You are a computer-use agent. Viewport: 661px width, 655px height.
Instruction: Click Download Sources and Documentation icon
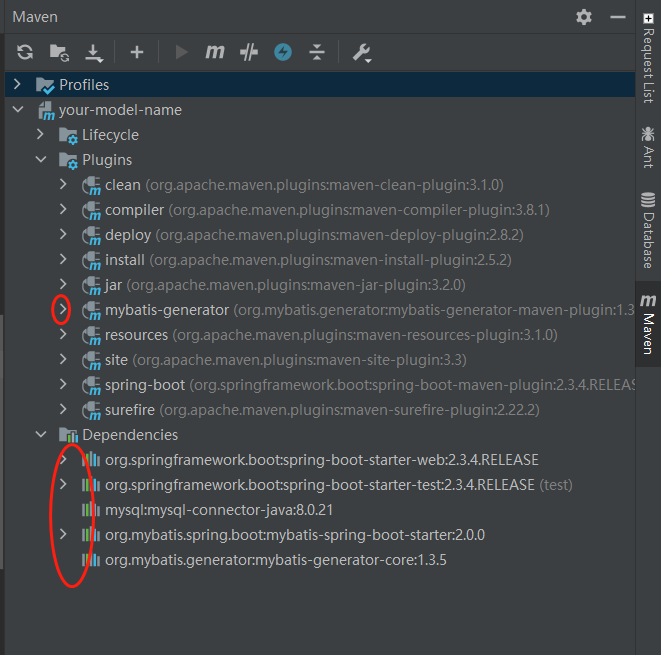[x=94, y=53]
